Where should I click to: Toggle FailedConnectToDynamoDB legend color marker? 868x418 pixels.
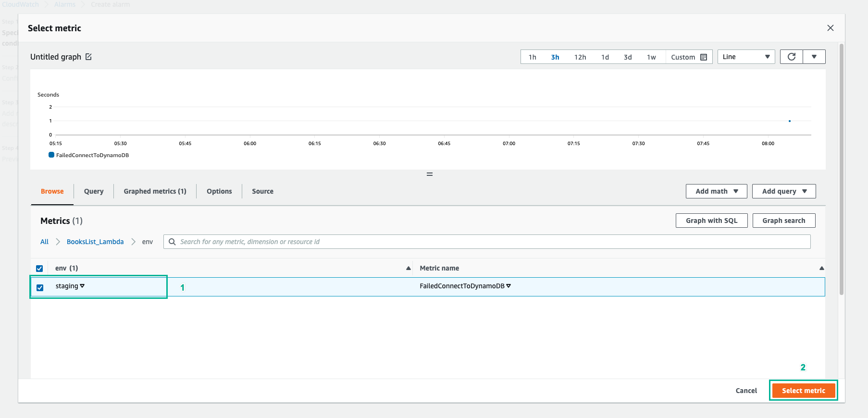(x=51, y=155)
